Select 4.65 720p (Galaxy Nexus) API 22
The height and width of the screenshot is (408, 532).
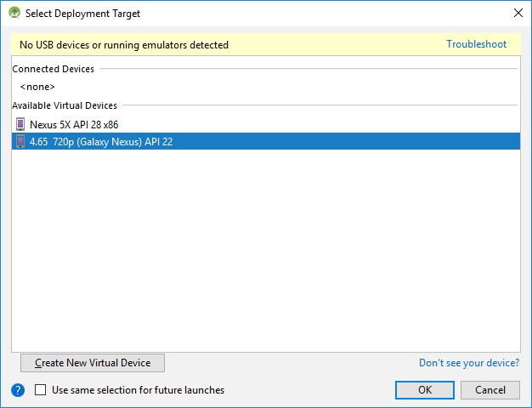tap(100, 142)
